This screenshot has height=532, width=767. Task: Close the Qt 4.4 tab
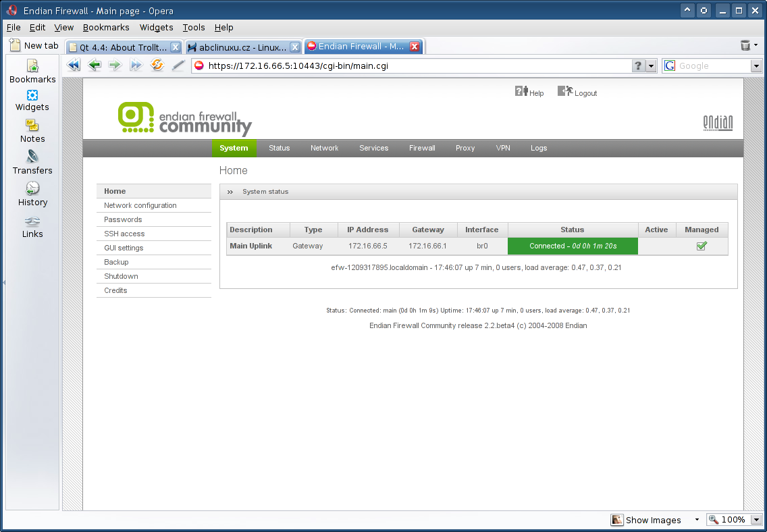coord(175,47)
